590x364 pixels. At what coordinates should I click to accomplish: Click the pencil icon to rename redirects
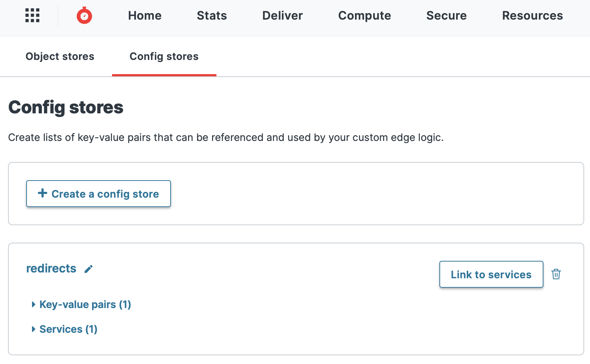pos(88,269)
